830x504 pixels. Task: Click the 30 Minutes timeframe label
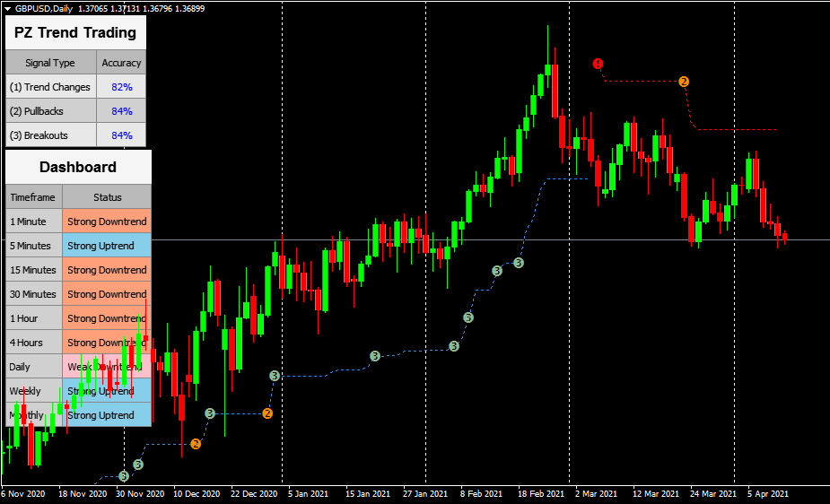pos(33,294)
